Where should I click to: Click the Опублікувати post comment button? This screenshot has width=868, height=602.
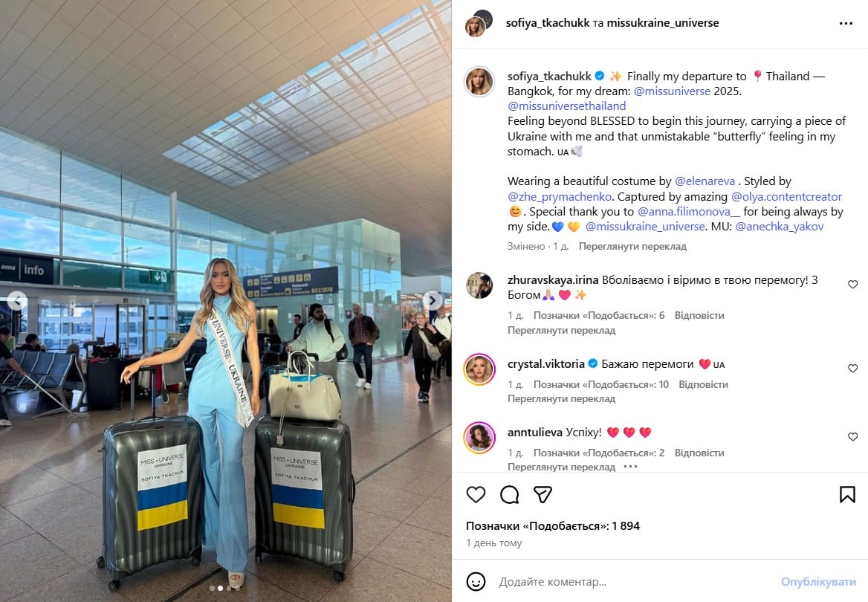(x=818, y=581)
